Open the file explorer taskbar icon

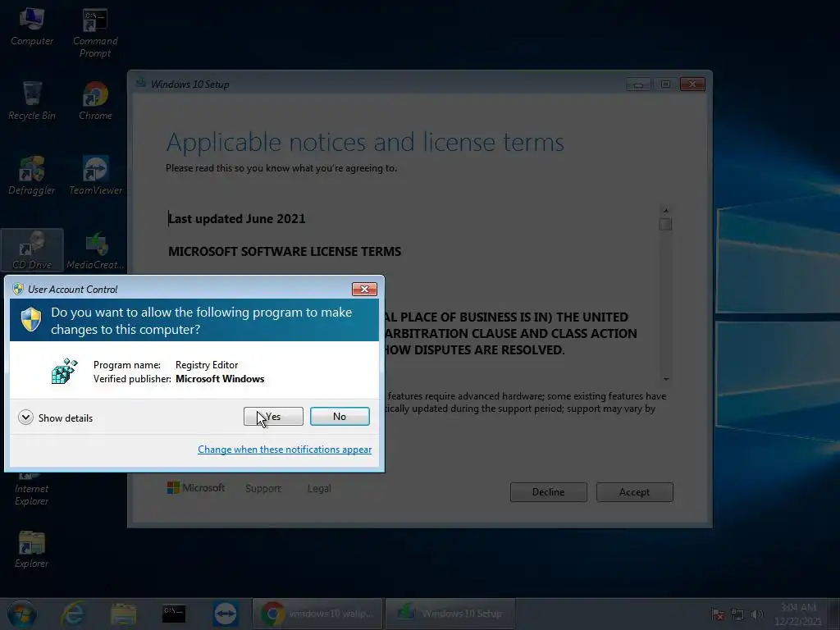coord(124,614)
